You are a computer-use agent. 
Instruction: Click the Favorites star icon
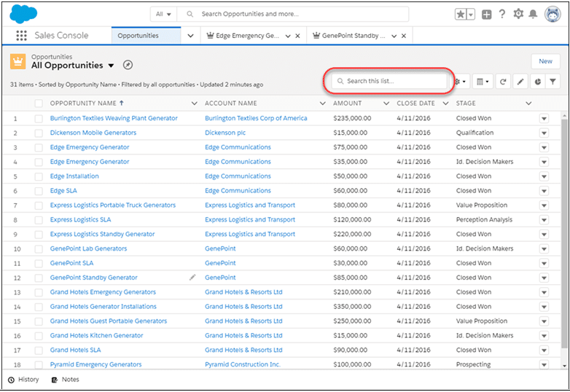(x=460, y=15)
